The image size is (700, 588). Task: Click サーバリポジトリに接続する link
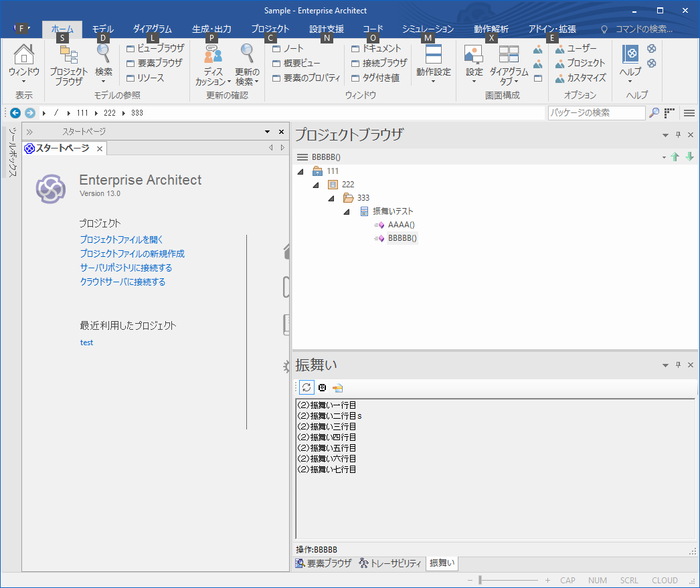(x=126, y=268)
